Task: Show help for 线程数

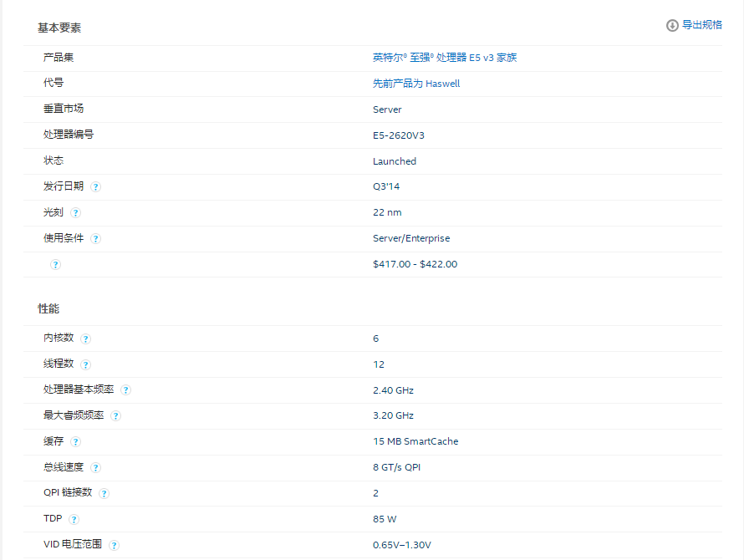Action: (x=86, y=364)
